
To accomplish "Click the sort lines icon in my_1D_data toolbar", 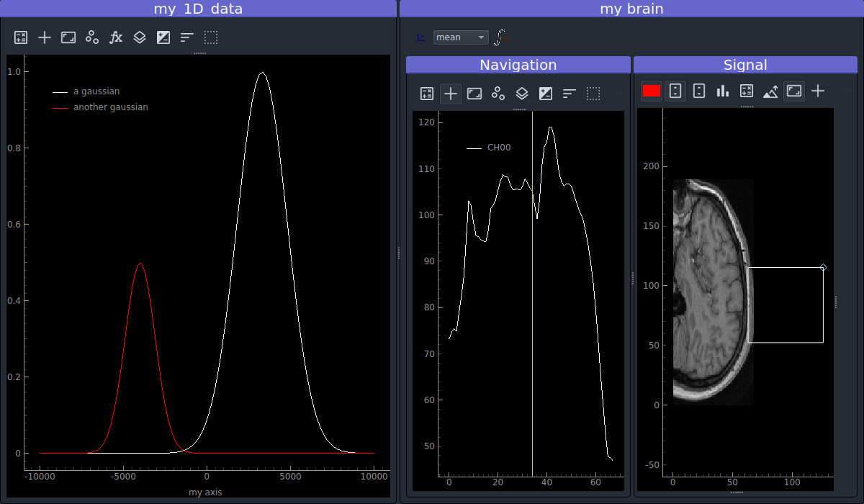I will [x=187, y=37].
